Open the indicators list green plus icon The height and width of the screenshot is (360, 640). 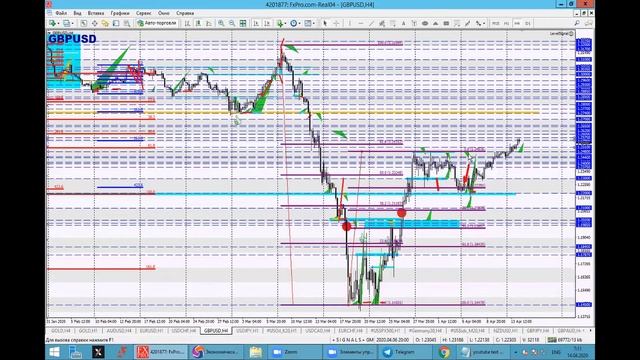pyautogui.click(x=280, y=23)
